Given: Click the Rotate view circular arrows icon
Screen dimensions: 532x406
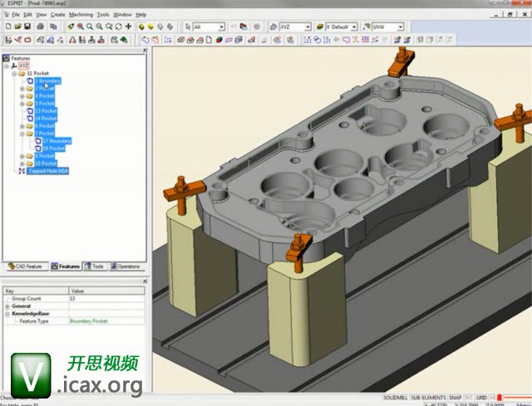Looking at the screenshot, I should click(x=118, y=27).
